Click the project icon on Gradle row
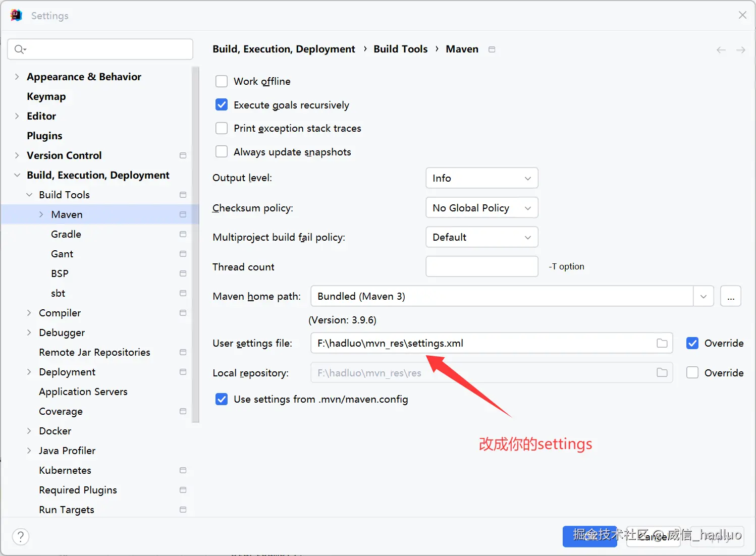 pos(183,234)
